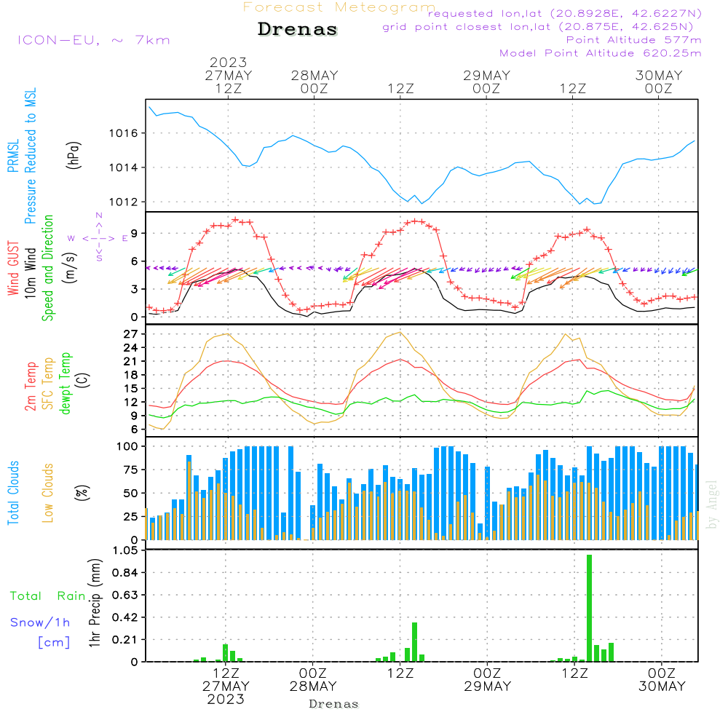Click the tallest green precipitation bar
Image resolution: width=728 pixels, height=728 pixels.
coord(589,608)
